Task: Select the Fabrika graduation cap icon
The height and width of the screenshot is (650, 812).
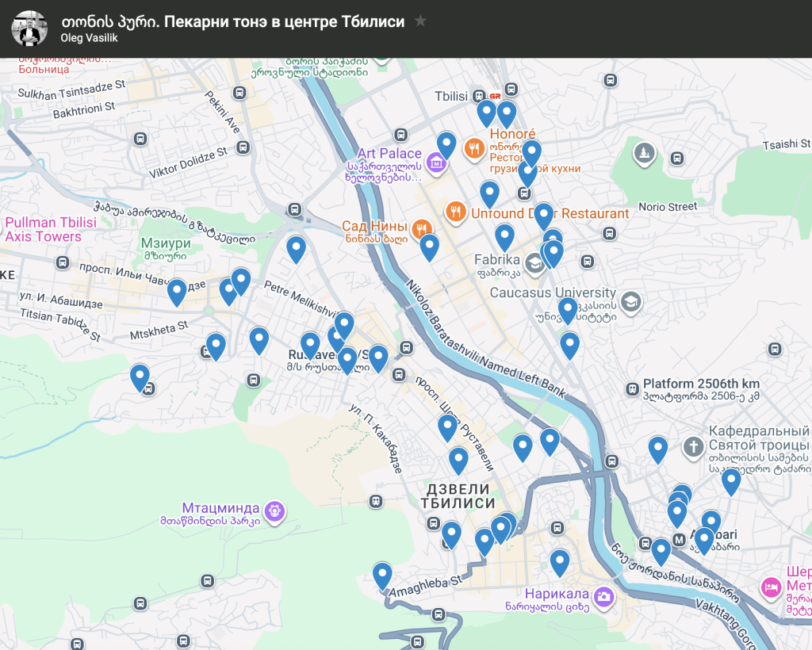Action: [534, 264]
